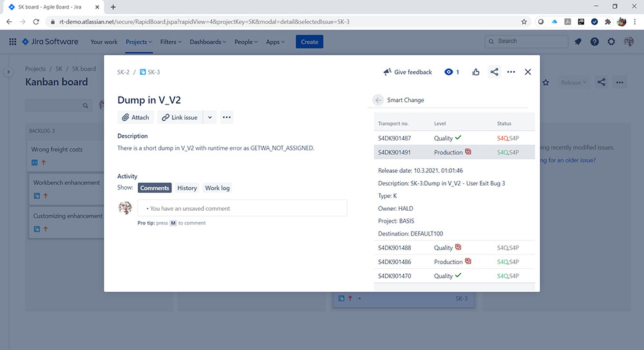Open the Settings gear icon
The height and width of the screenshot is (350, 644).
point(611,41)
